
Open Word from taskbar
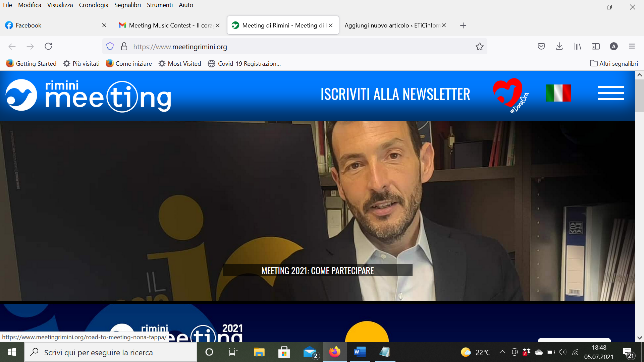360,352
